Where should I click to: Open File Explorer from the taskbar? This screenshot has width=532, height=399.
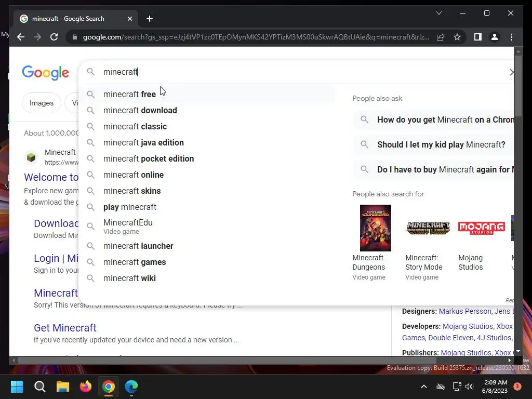(x=63, y=387)
